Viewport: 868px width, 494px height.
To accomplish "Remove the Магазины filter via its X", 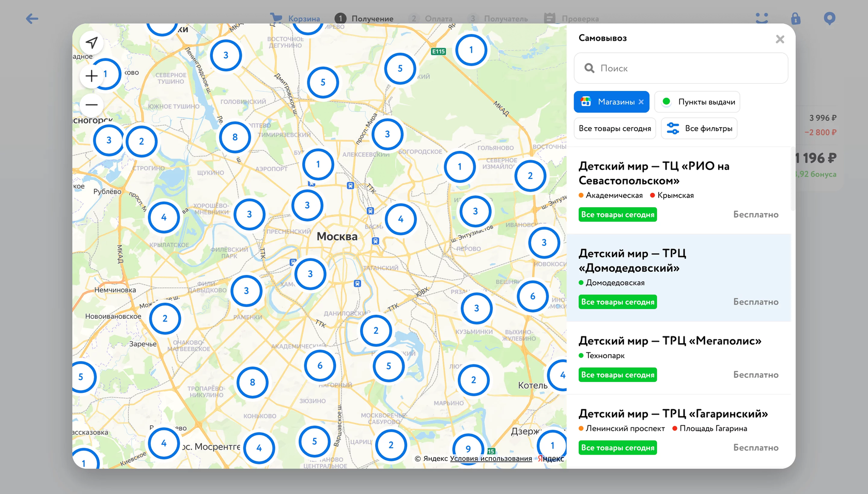I will (641, 102).
